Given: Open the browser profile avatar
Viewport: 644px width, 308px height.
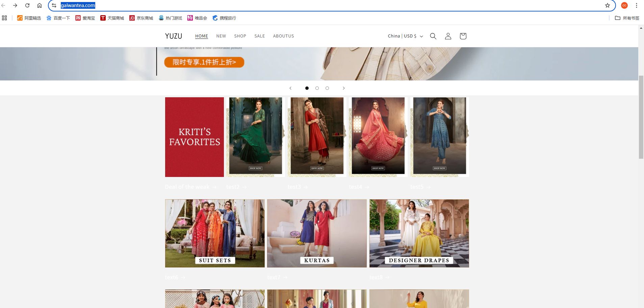Looking at the screenshot, I should 624,5.
